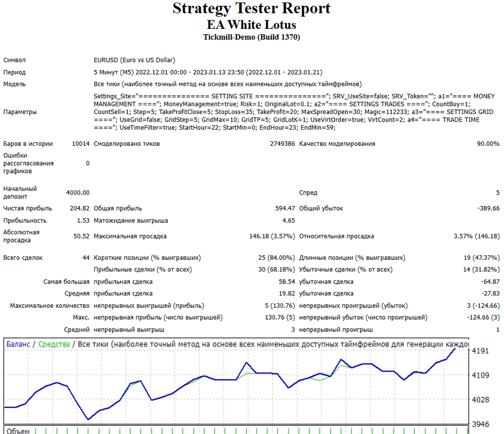Image resolution: width=504 pixels, height=434 pixels.
Task: Click the 'Strategy Tester Report' heading
Action: [251, 8]
